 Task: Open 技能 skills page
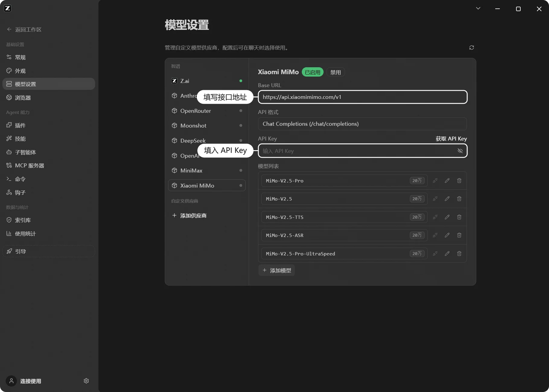click(x=49, y=139)
